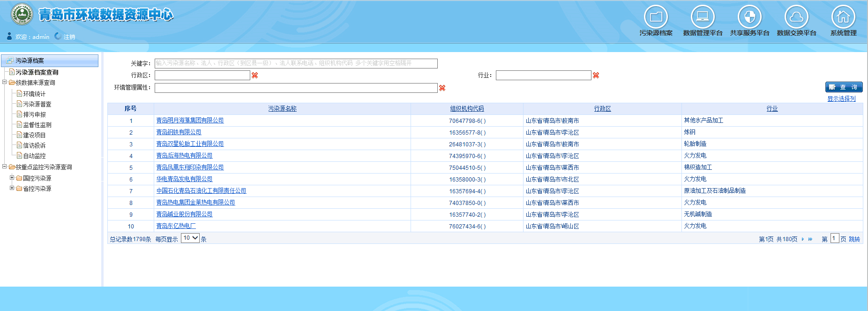The height and width of the screenshot is (311, 868).
Task: Collapse the 按数据来源查询 tree node
Action: [x=5, y=82]
